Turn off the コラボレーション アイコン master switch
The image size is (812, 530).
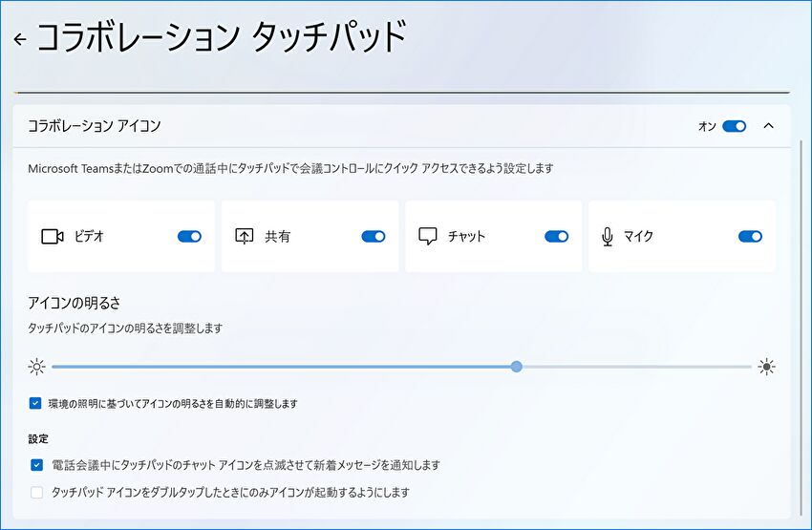click(734, 126)
